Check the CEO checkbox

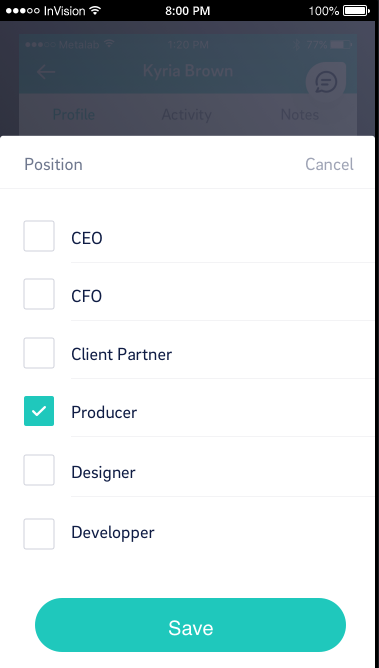point(39,236)
